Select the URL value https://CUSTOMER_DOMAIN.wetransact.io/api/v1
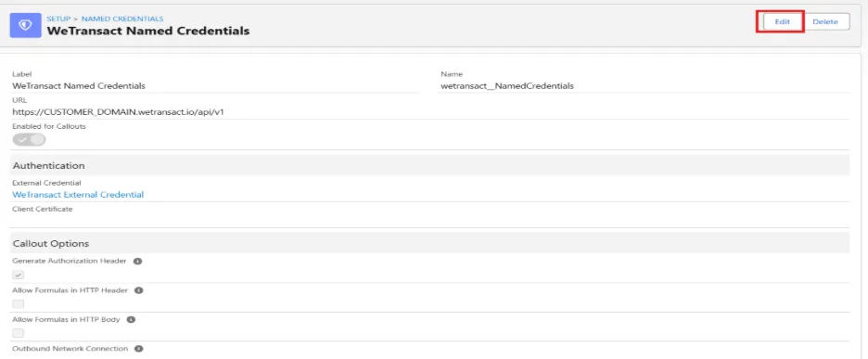This screenshot has width=868, height=359. coord(118,112)
